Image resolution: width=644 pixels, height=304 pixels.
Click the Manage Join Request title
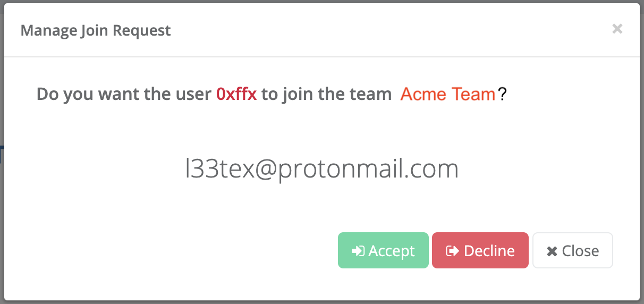pyautogui.click(x=96, y=30)
